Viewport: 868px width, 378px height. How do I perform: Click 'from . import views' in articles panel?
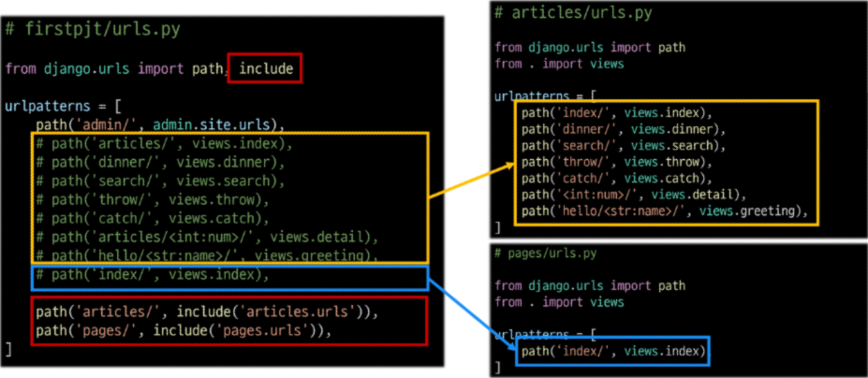[559, 64]
